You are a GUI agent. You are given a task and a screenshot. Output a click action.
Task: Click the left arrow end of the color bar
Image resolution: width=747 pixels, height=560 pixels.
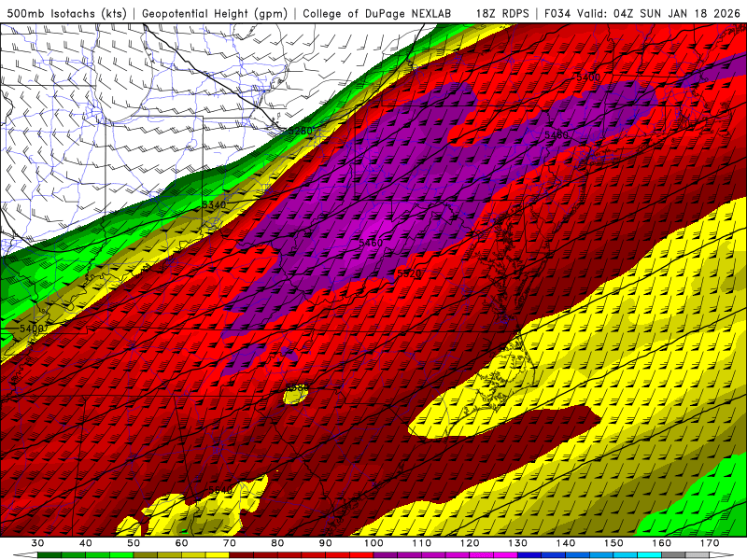(x=25, y=556)
